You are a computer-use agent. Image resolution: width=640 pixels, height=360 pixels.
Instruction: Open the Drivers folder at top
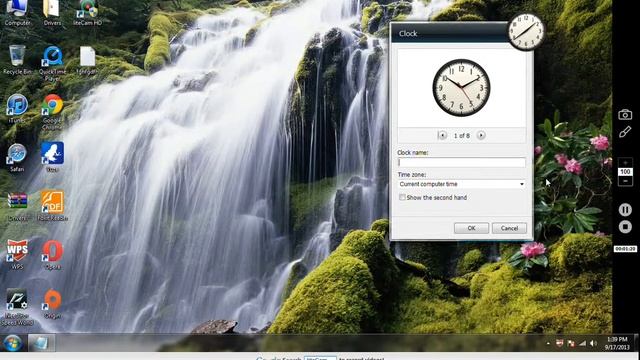click(x=51, y=12)
